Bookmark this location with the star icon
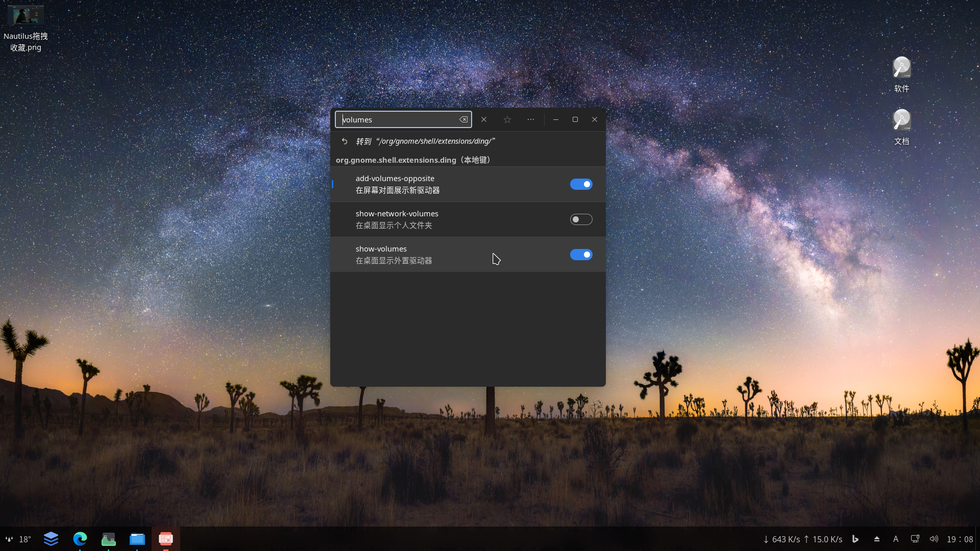 [x=507, y=119]
